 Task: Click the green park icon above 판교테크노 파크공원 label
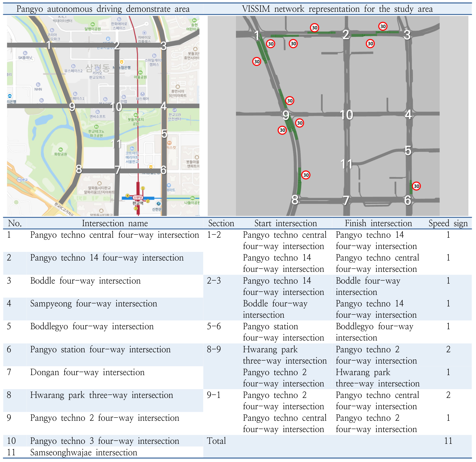click(x=96, y=127)
